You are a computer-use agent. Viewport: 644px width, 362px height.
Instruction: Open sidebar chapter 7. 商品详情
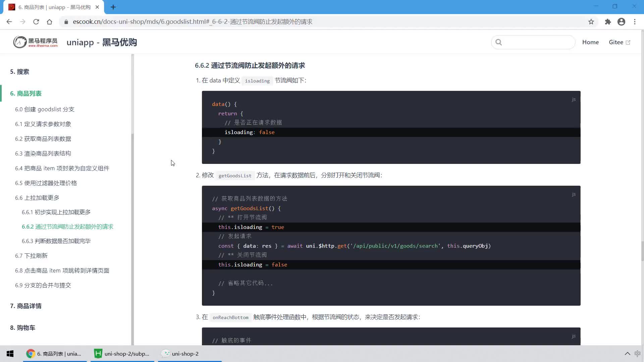[26, 306]
